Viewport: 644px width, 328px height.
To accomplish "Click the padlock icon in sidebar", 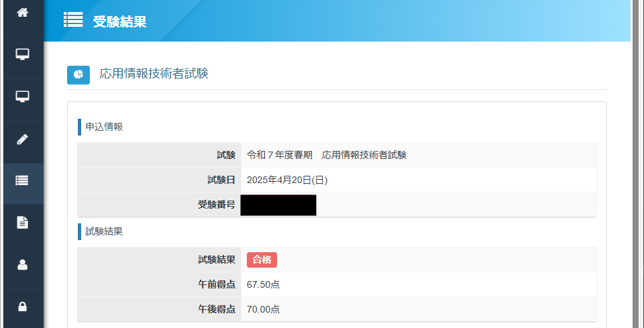I will (x=22, y=307).
